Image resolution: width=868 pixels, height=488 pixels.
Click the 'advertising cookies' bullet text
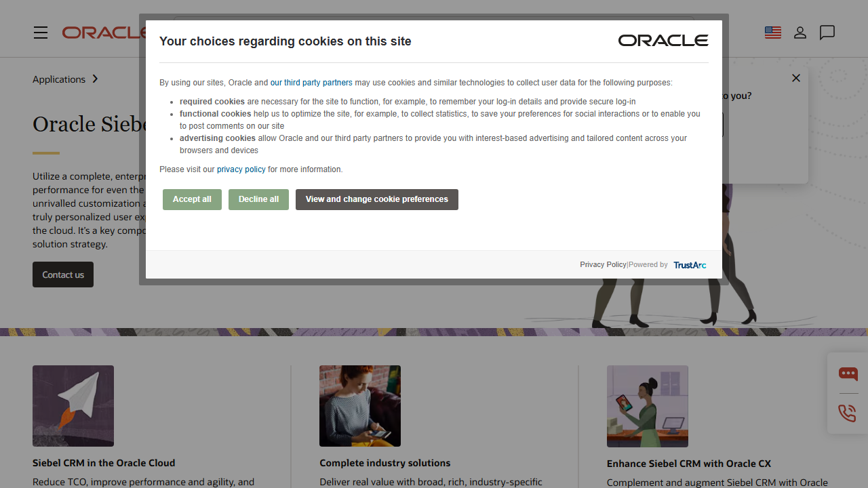pyautogui.click(x=218, y=138)
